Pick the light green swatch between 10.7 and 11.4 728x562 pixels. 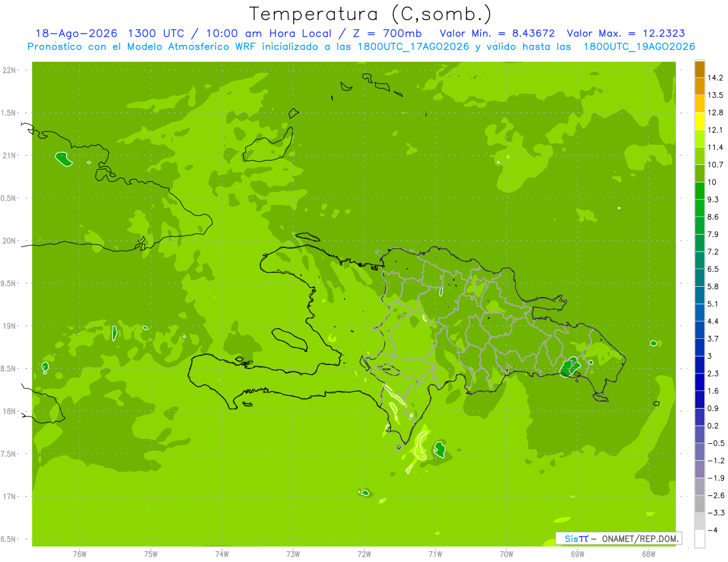tap(699, 156)
